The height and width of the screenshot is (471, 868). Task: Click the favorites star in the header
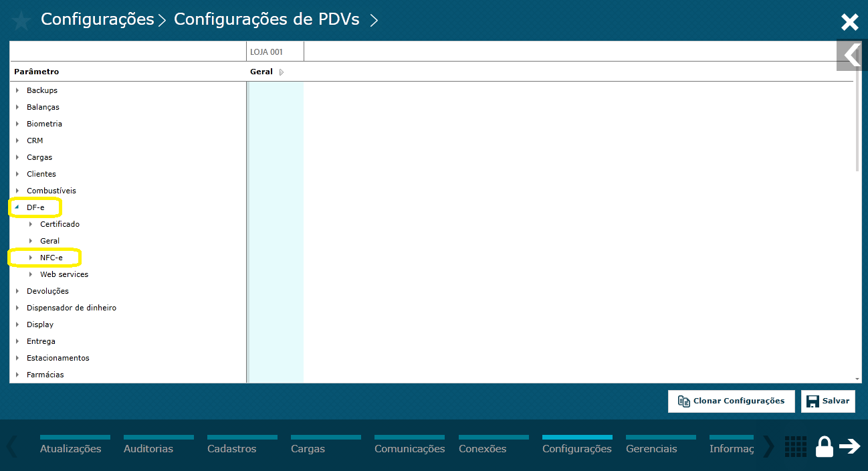[x=21, y=20]
